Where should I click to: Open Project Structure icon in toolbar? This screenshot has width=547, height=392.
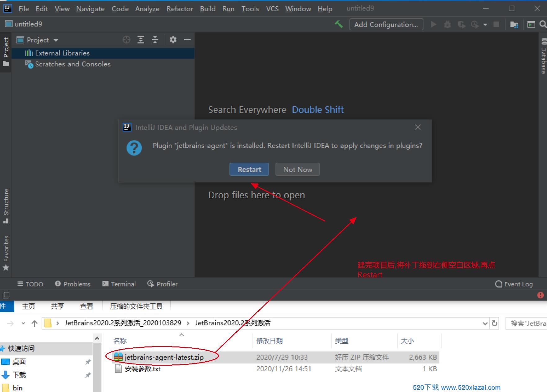click(514, 24)
